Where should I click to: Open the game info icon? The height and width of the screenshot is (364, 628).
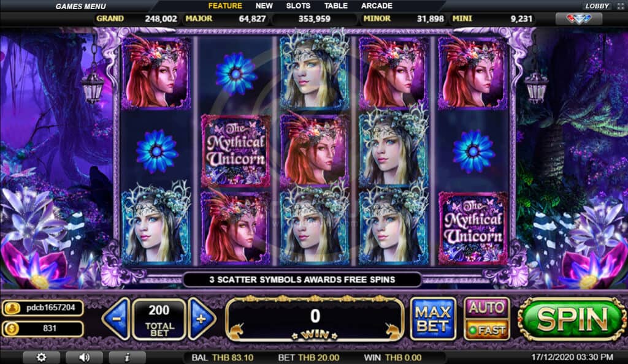(127, 357)
